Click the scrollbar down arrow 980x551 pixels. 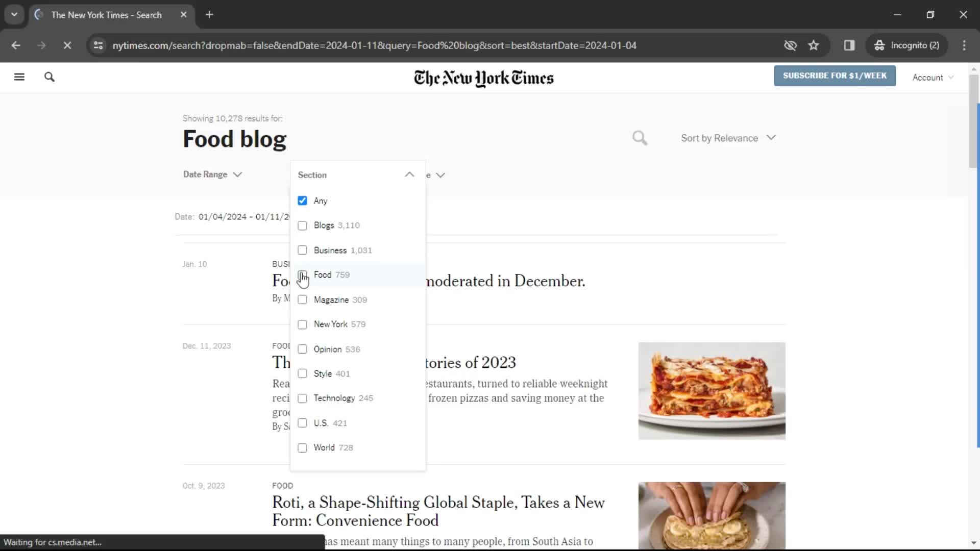pyautogui.click(x=973, y=543)
